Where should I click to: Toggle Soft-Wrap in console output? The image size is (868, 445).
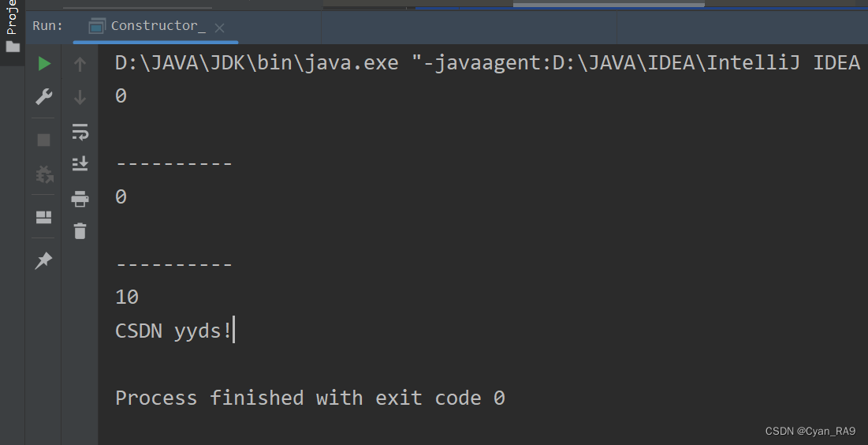coord(80,132)
